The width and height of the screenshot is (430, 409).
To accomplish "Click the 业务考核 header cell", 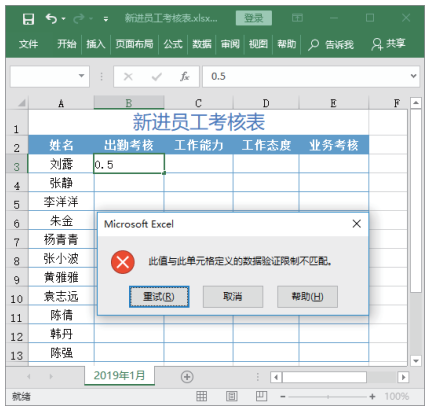I will pos(334,145).
